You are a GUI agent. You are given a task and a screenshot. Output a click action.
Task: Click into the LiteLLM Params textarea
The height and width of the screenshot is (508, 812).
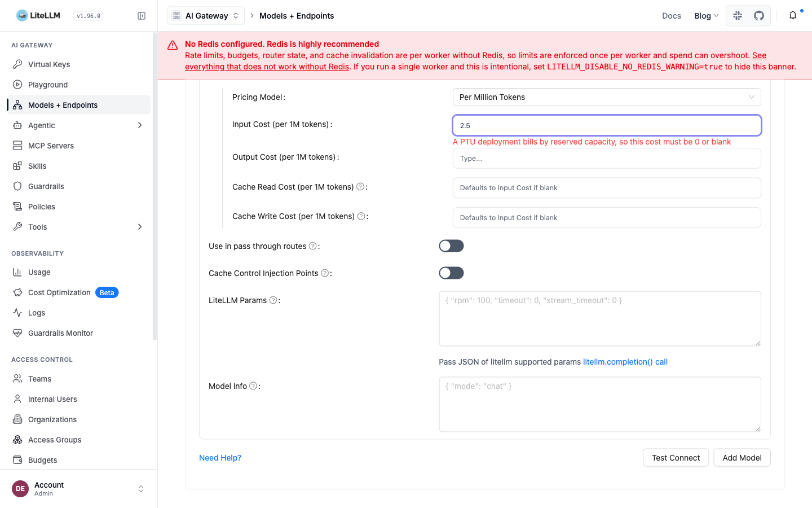click(x=600, y=318)
